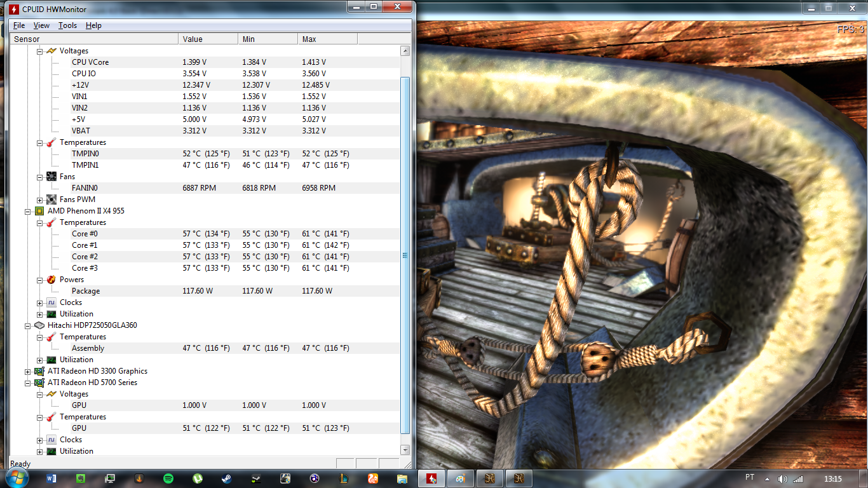
Task: Expand the ATI Radeon HD 3300 Graphics node
Action: pyautogui.click(x=27, y=371)
